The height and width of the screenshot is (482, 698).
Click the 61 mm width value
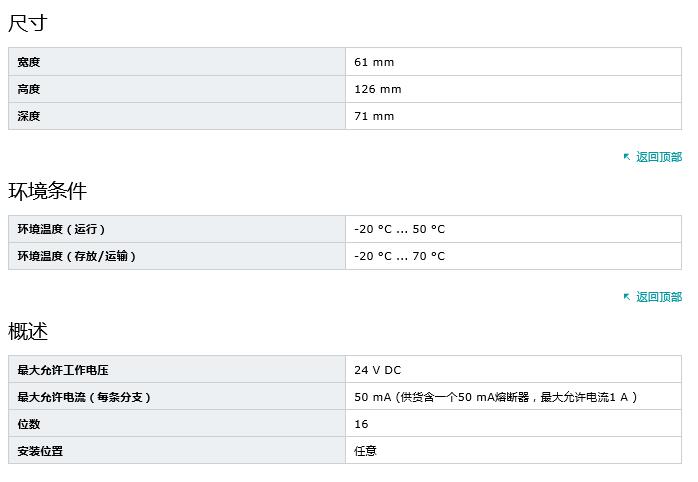[x=374, y=62]
